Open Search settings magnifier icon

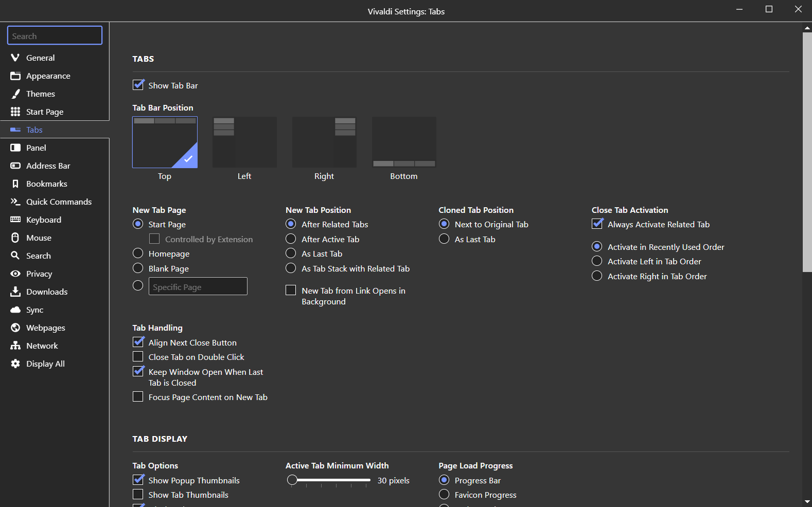click(15, 256)
